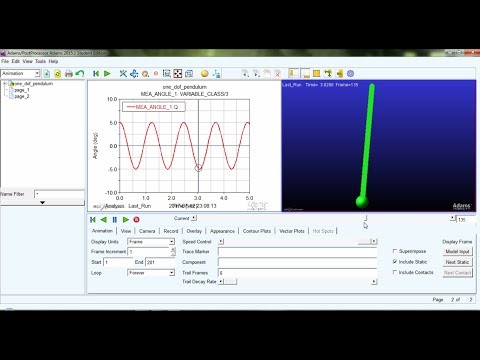Screen dimensions: 480x360
Task: Click the MEA_ANGLE_1.Q plot legend
Action: tap(154, 107)
